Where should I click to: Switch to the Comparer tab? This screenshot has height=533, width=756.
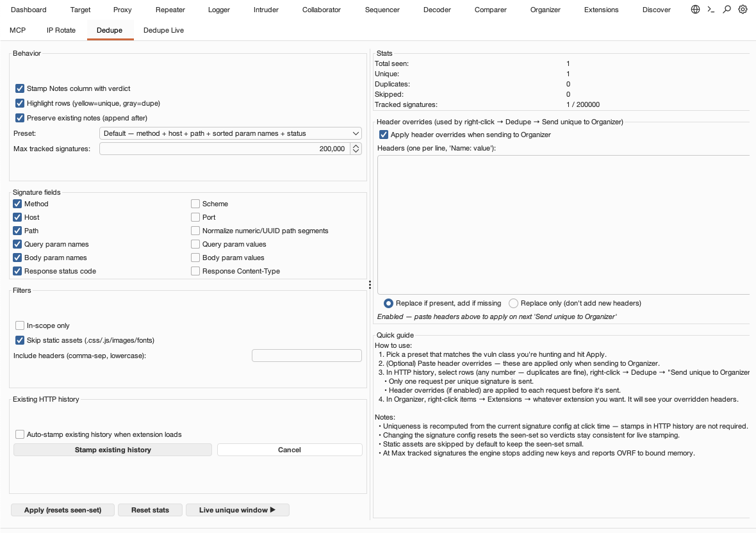pyautogui.click(x=490, y=10)
